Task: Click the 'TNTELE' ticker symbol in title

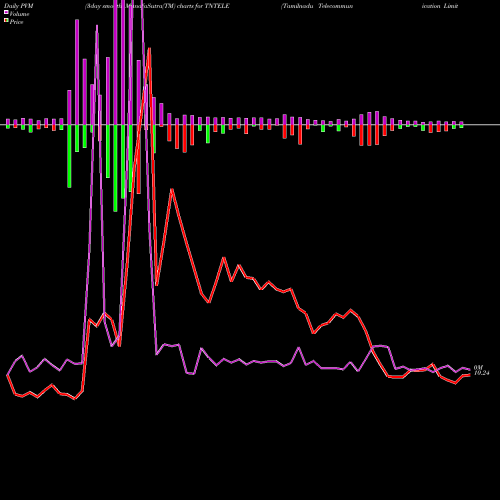Action: tap(217, 6)
